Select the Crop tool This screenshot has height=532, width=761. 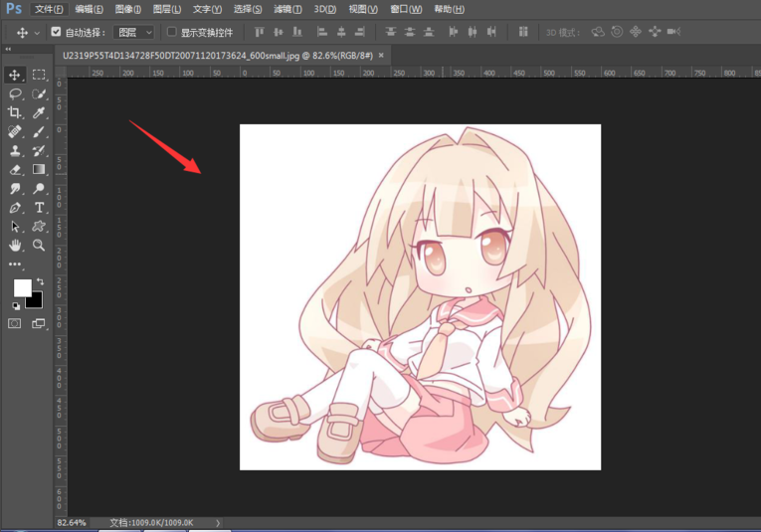[15, 113]
